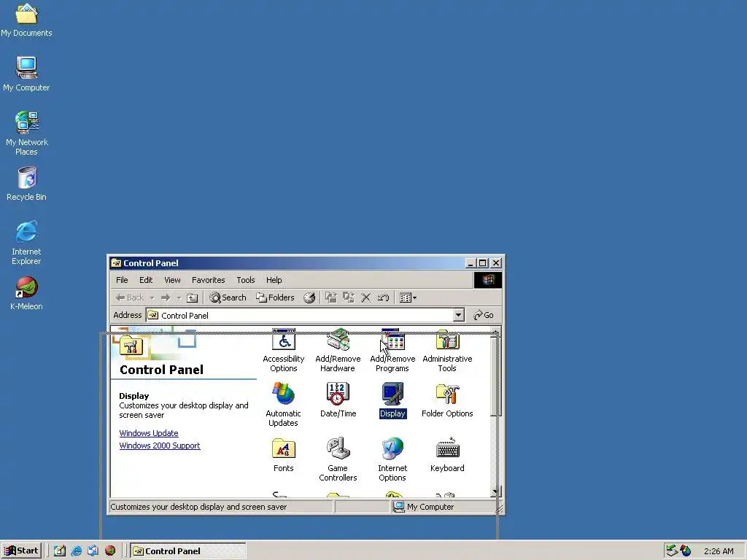The height and width of the screenshot is (560, 747).
Task: Click the Move To toolbar icon
Action: click(330, 297)
